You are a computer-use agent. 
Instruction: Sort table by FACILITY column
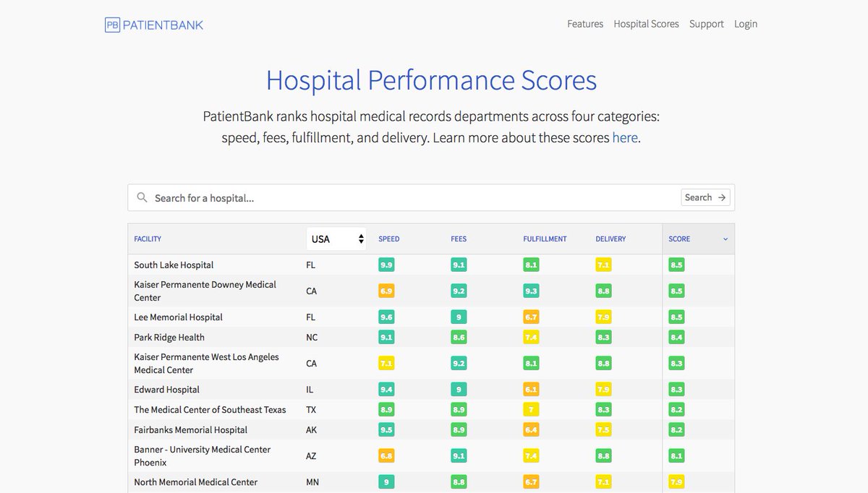pos(148,239)
